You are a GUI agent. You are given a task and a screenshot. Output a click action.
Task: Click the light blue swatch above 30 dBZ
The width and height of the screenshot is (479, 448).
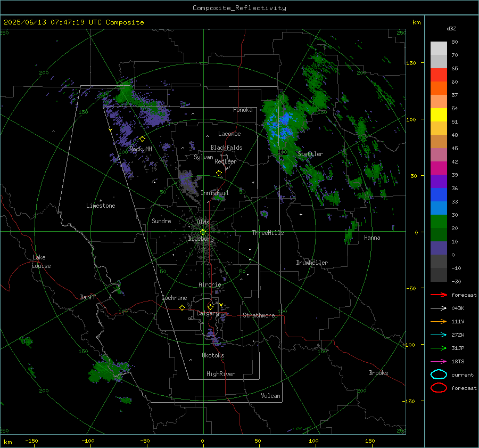coord(439,208)
